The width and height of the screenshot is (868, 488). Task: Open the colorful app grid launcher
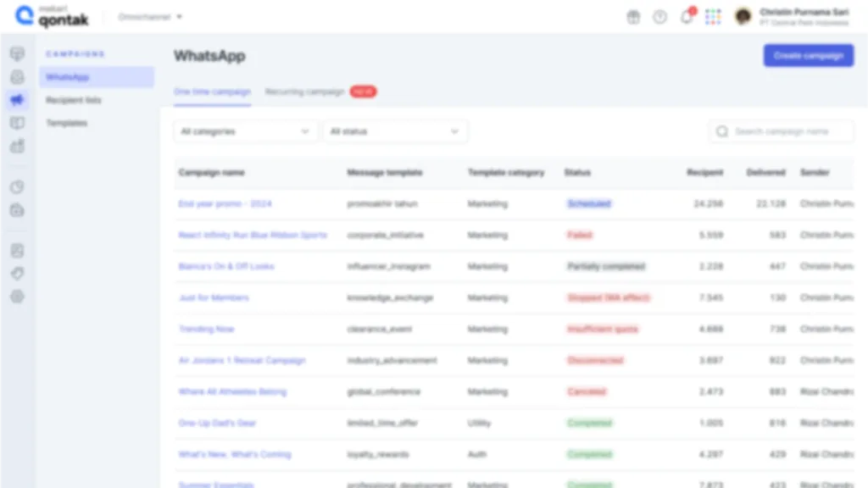point(713,17)
